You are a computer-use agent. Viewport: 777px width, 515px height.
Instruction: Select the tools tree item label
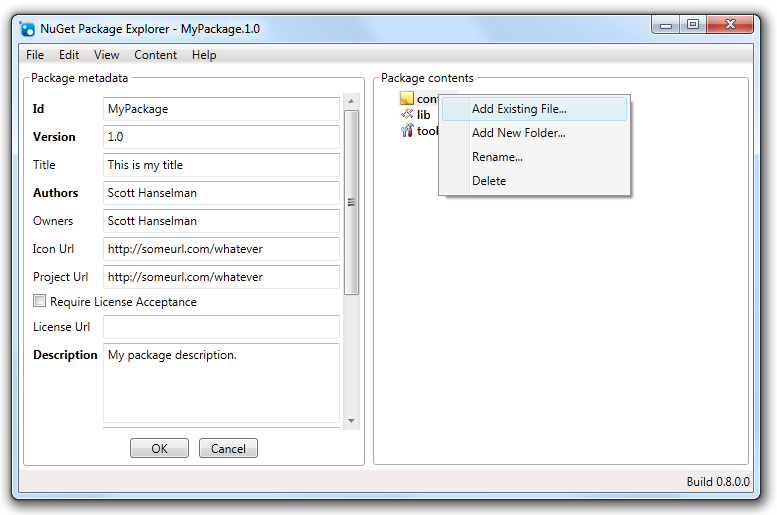427,131
